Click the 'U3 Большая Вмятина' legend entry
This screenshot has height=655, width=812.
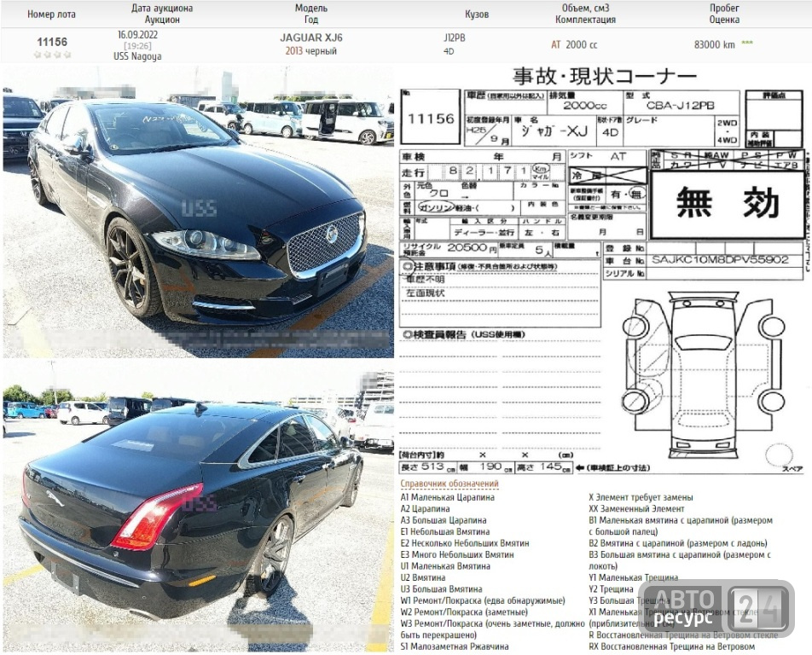click(x=441, y=588)
